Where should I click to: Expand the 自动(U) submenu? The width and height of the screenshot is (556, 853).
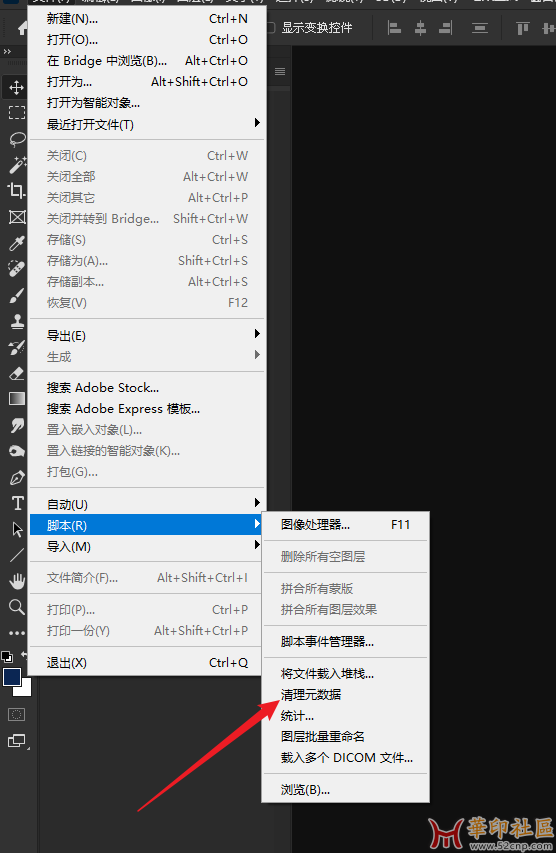147,504
